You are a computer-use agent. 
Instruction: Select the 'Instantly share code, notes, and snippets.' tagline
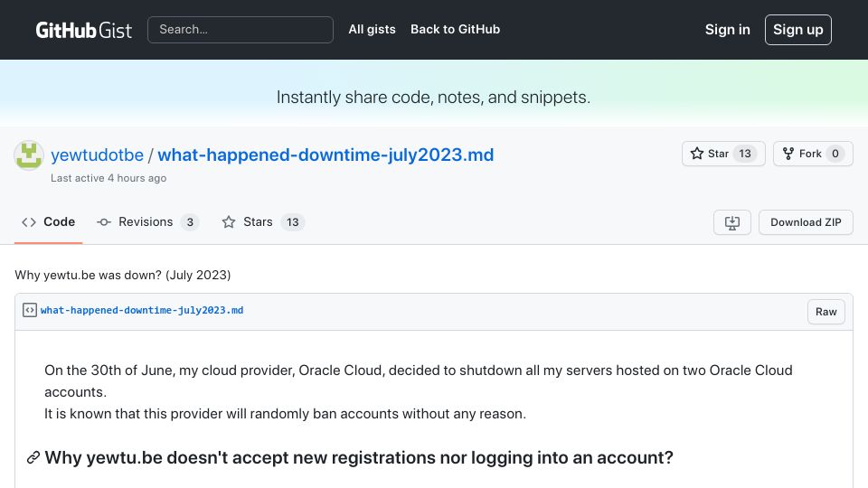[x=433, y=98]
